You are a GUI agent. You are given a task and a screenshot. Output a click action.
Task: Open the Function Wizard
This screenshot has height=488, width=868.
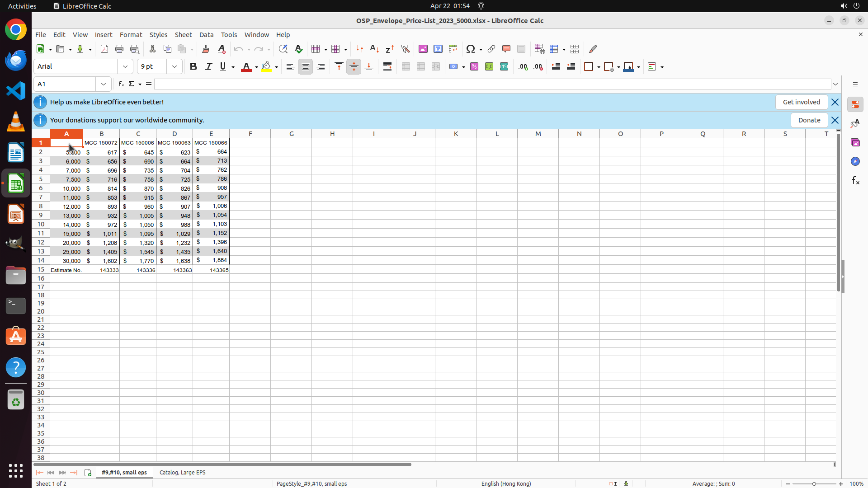click(121, 84)
